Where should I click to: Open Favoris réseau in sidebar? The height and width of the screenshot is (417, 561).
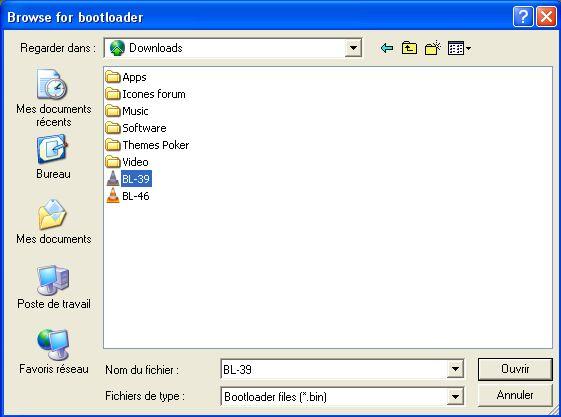click(x=54, y=352)
